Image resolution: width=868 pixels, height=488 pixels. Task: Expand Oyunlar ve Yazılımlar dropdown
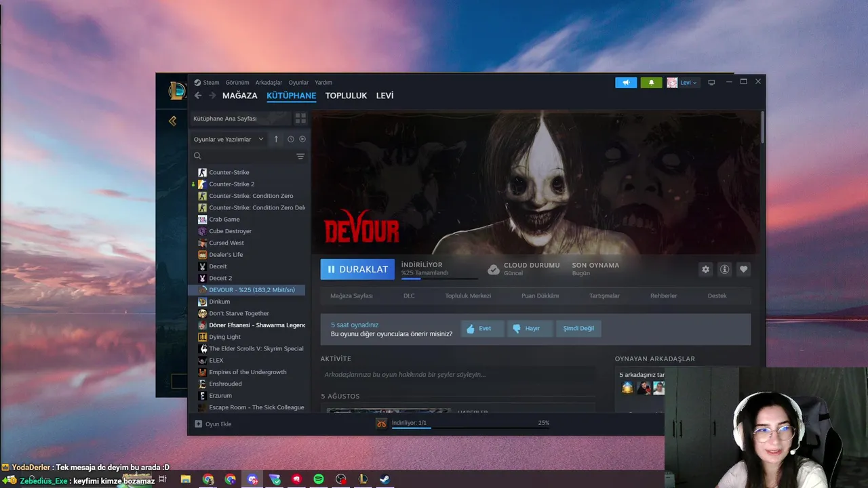[229, 139]
